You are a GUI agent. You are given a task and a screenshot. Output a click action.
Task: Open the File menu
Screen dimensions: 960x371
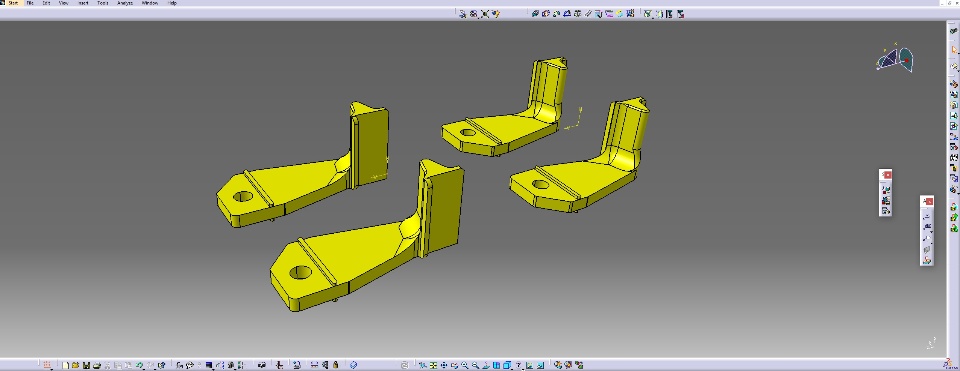pyautogui.click(x=30, y=3)
